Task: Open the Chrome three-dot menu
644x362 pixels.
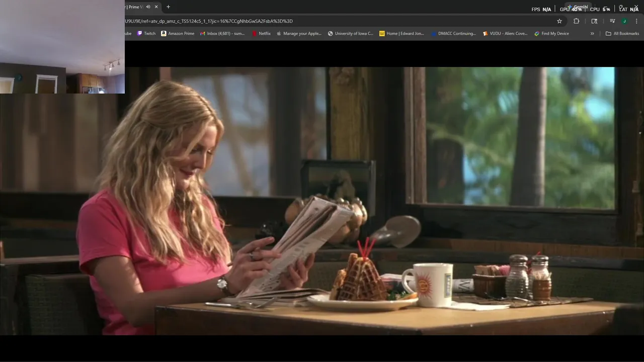Action: tap(636, 21)
